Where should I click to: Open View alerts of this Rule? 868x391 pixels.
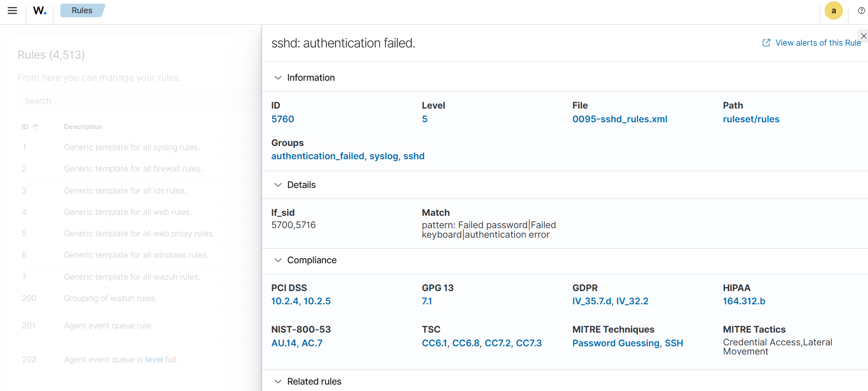pos(818,43)
